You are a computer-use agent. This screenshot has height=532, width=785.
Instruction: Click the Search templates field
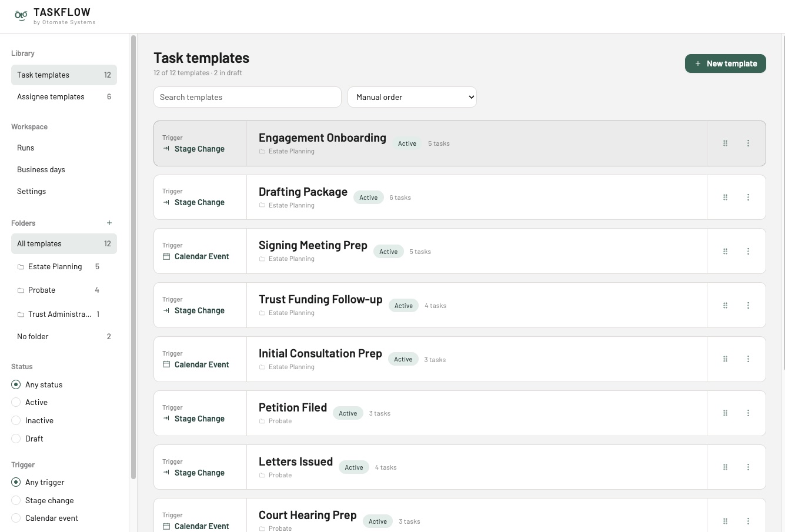248,97
